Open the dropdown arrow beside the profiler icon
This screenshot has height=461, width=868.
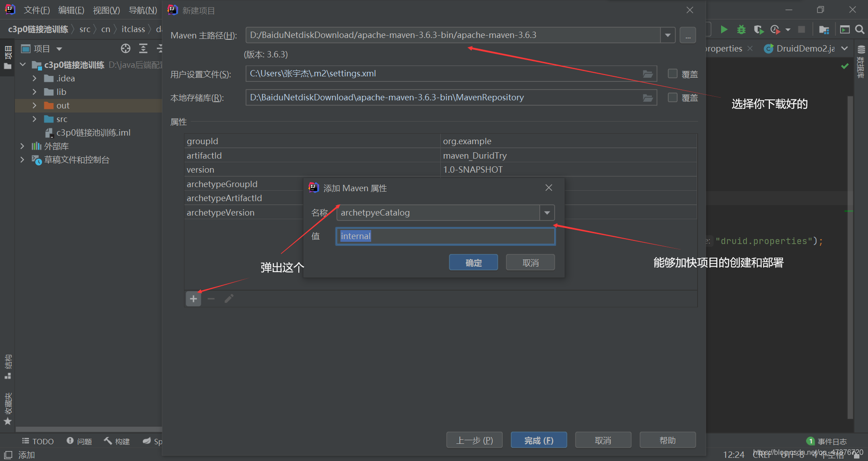788,29
